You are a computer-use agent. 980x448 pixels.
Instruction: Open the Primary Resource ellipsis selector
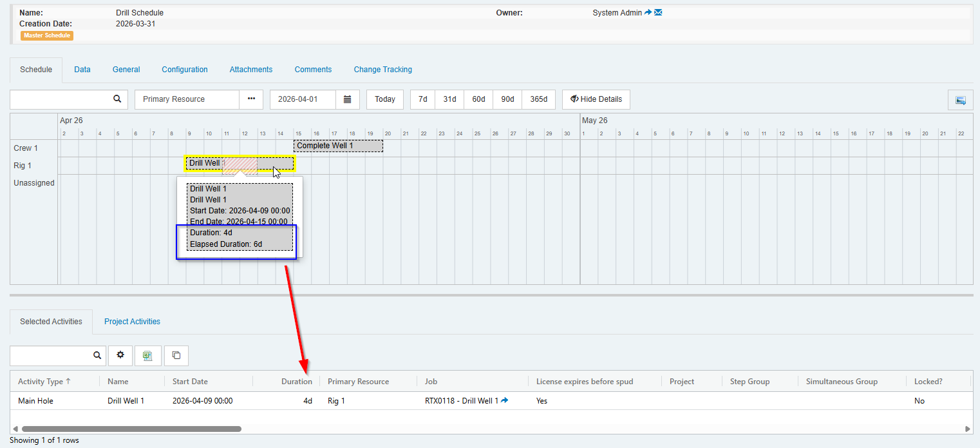pyautogui.click(x=251, y=99)
